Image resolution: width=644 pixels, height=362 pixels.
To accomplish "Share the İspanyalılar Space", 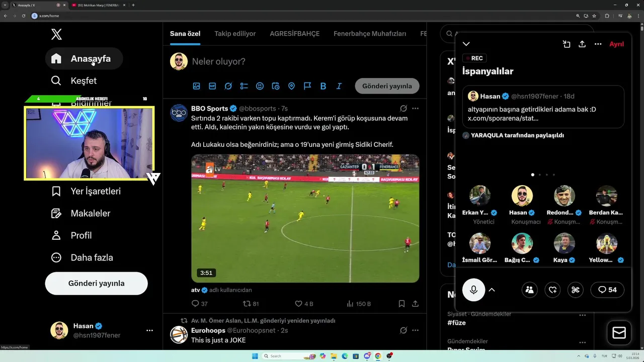I will (582, 44).
